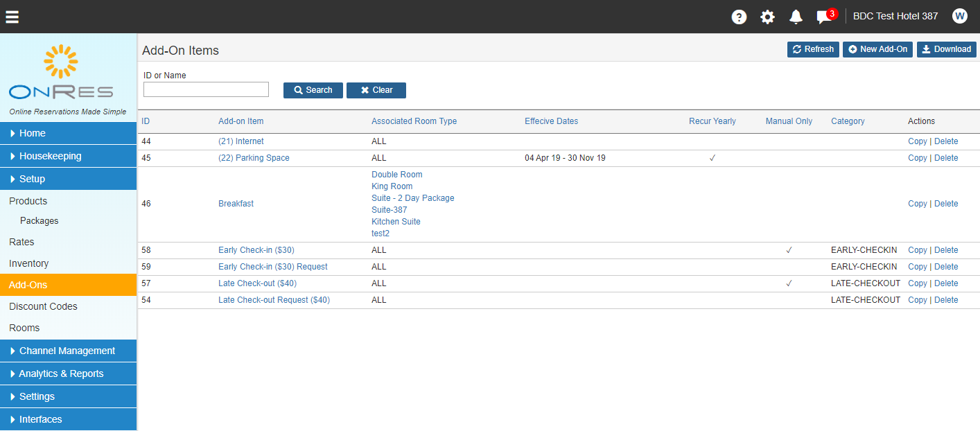Screen dimensions: 980x431
Task: Open the hamburger navigation menu
Action: click(12, 17)
